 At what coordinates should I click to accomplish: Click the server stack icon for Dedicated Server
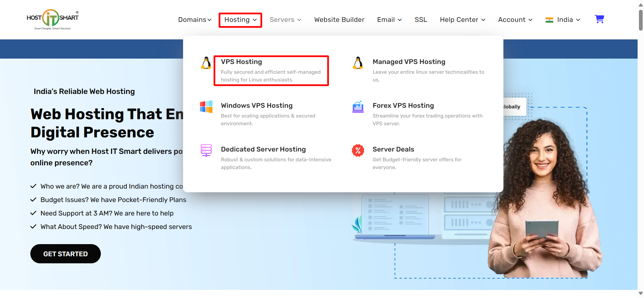coord(206,150)
